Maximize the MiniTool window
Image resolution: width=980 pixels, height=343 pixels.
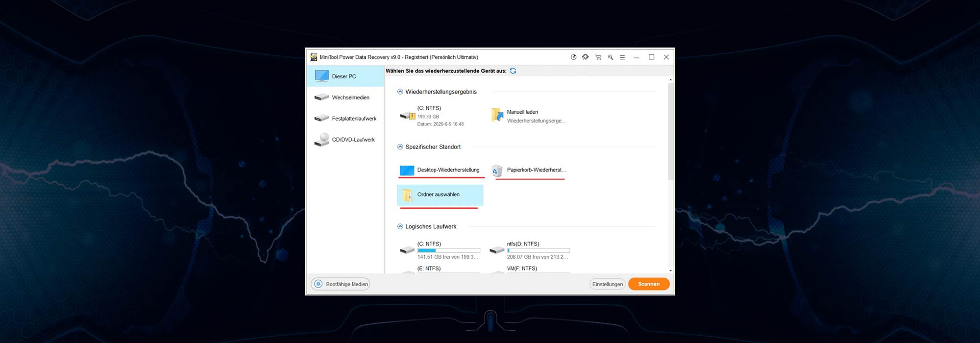tap(651, 57)
